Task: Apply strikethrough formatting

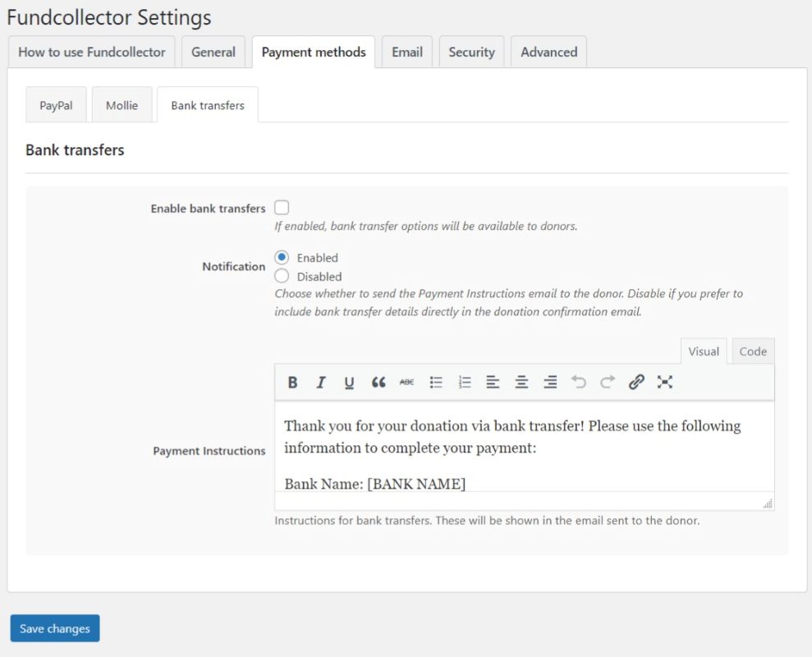Action: click(407, 382)
